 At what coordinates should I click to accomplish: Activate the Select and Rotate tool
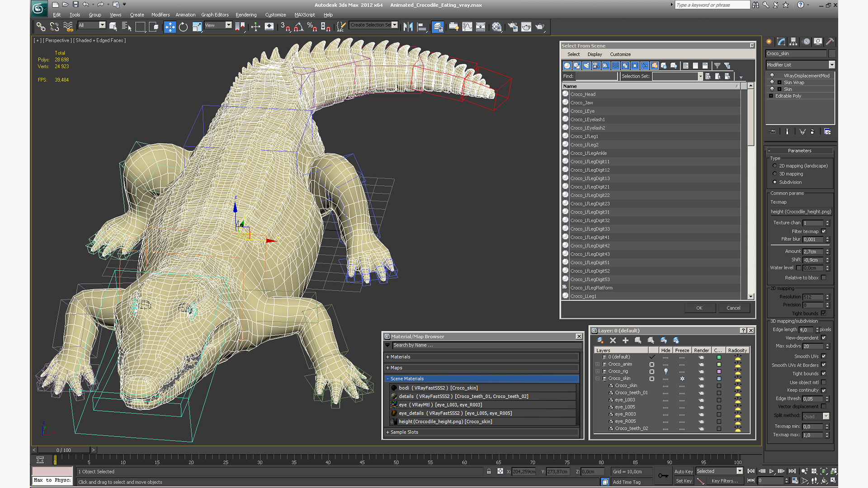coord(183,27)
